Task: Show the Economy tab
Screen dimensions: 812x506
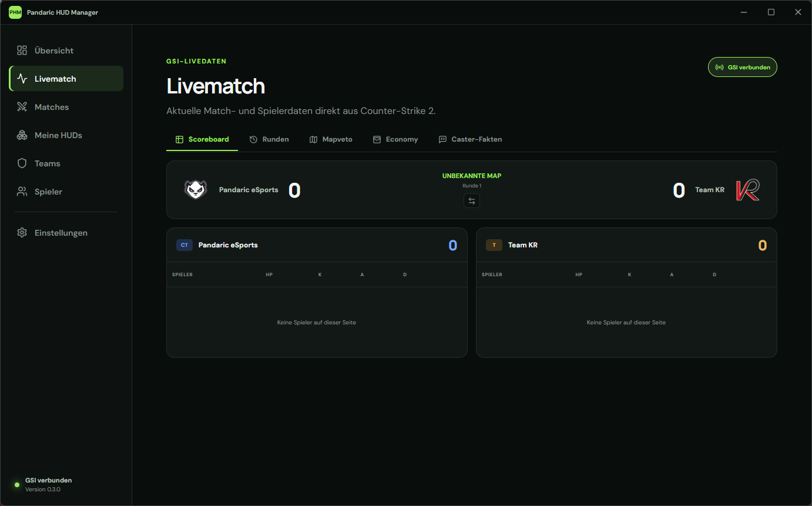Action: coord(395,139)
